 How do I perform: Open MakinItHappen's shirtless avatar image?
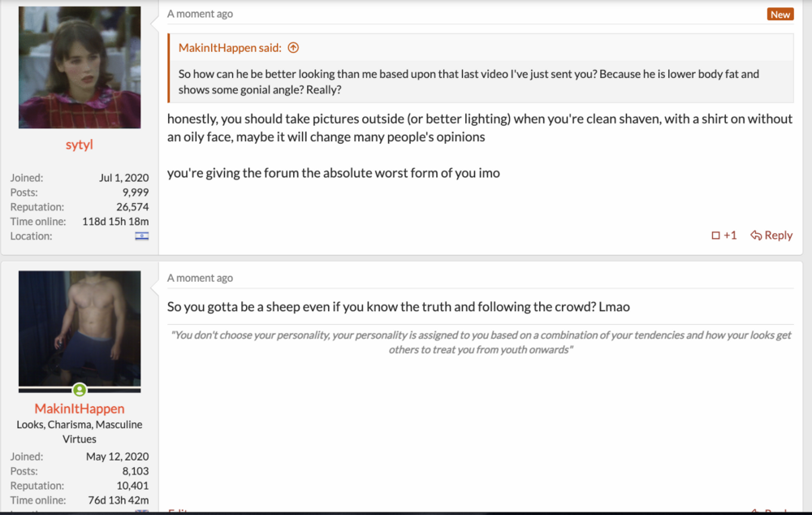coord(79,328)
